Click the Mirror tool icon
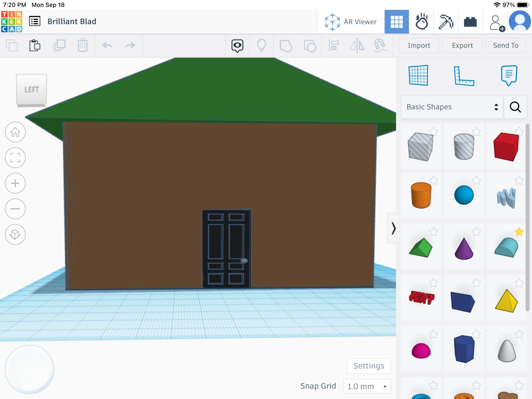 (x=357, y=46)
